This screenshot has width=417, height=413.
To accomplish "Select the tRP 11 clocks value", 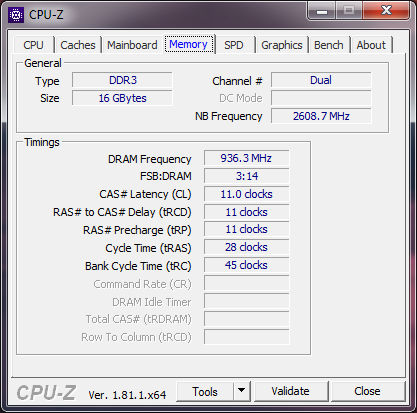I will [246, 230].
